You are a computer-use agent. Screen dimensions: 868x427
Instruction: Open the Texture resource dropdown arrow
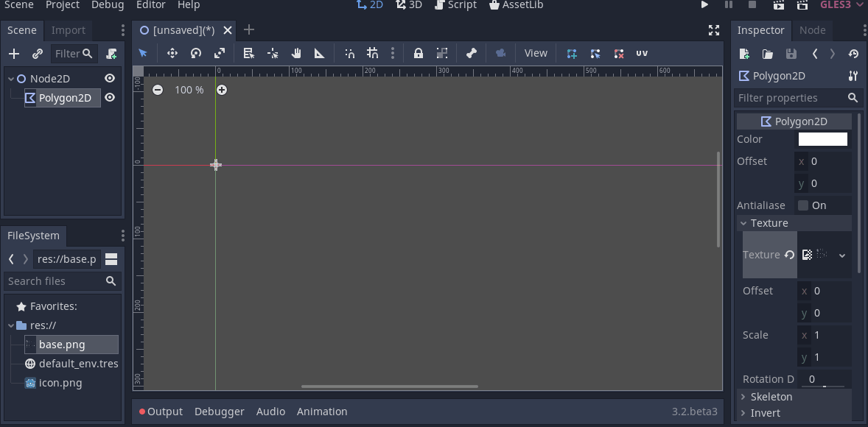tap(842, 255)
